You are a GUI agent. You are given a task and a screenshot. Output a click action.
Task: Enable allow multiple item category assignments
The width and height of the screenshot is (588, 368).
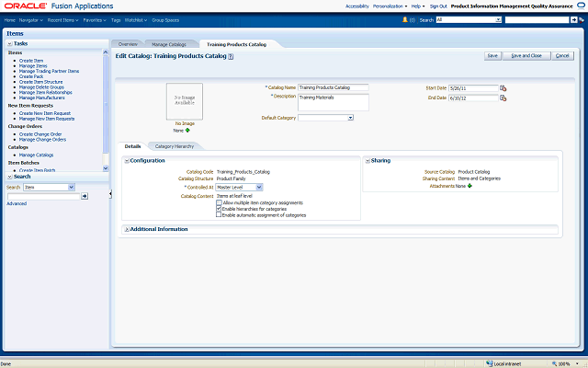(x=219, y=202)
